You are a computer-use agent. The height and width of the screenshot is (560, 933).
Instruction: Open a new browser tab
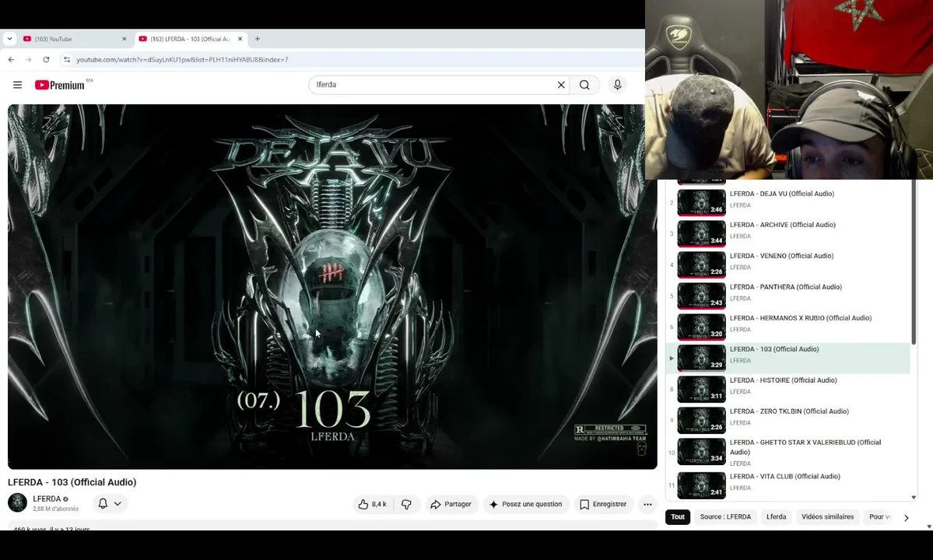[258, 39]
